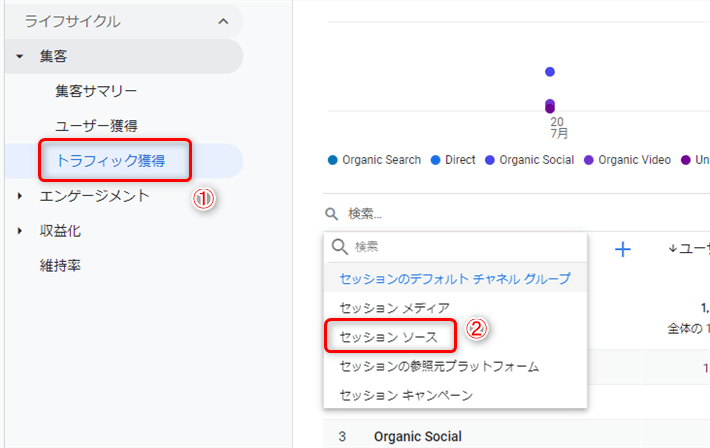
Task: Open 集客サマリー report
Action: click(96, 91)
